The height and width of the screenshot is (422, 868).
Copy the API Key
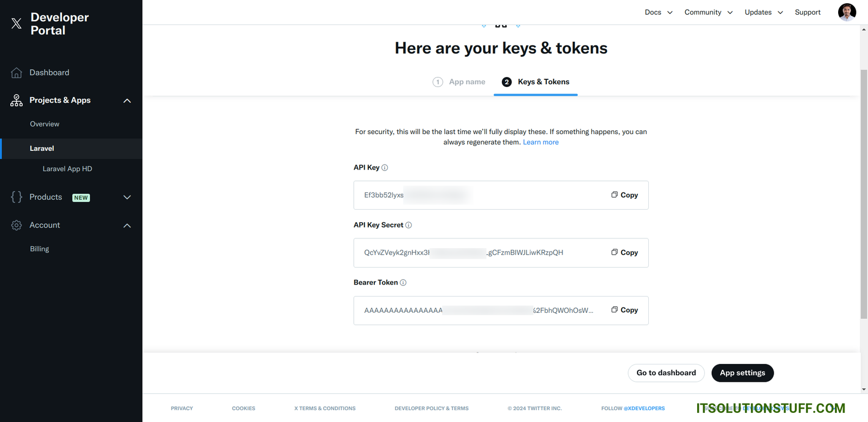click(624, 195)
